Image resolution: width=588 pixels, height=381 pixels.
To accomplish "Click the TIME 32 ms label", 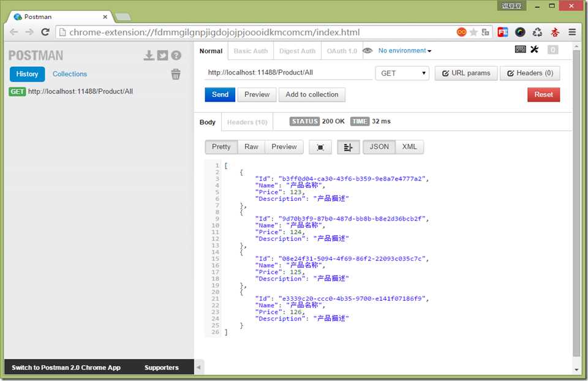I will tap(371, 121).
